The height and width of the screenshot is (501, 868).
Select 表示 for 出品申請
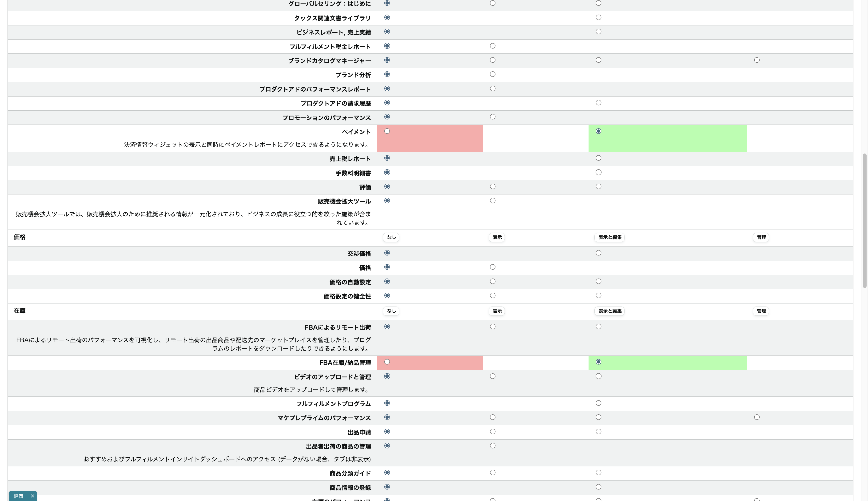[x=493, y=432]
